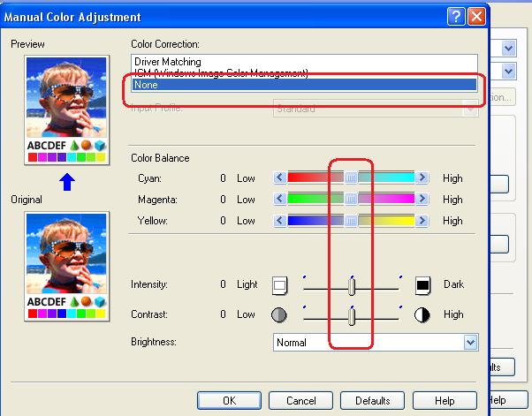The height and width of the screenshot is (416, 532).
Task: Click the light intensity icon
Action: (x=281, y=285)
